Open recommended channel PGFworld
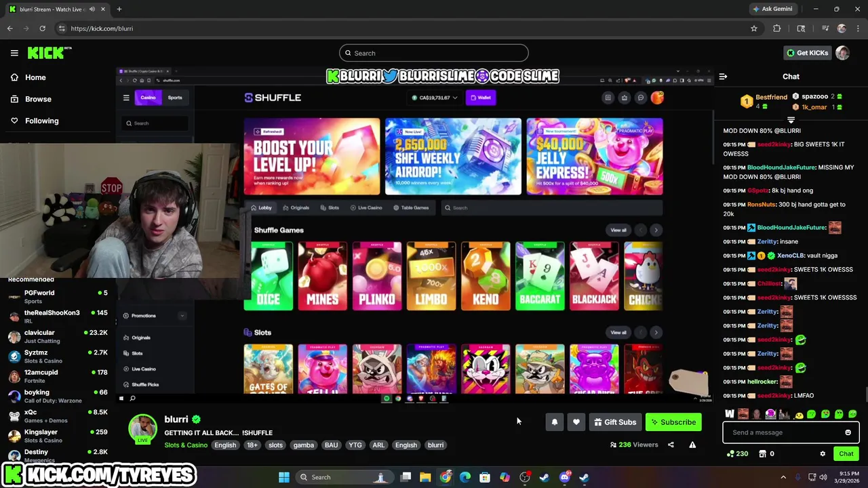This screenshot has height=488, width=868. tap(58, 296)
